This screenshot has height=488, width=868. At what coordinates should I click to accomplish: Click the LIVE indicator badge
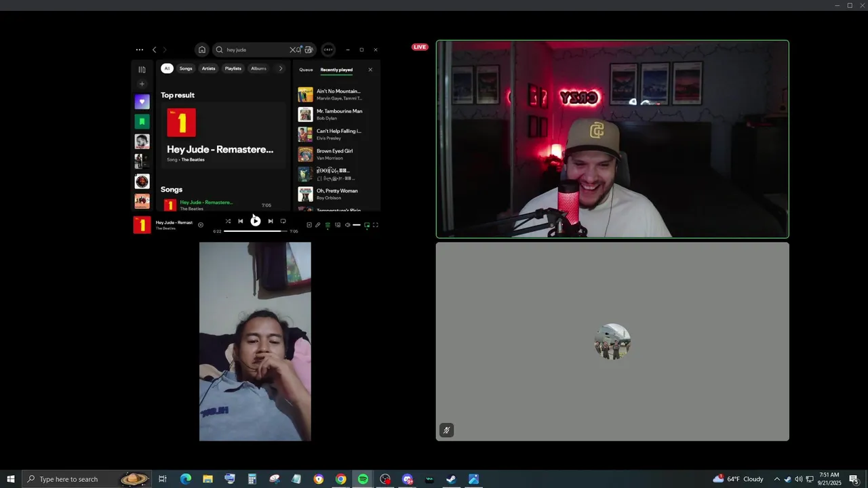point(420,47)
